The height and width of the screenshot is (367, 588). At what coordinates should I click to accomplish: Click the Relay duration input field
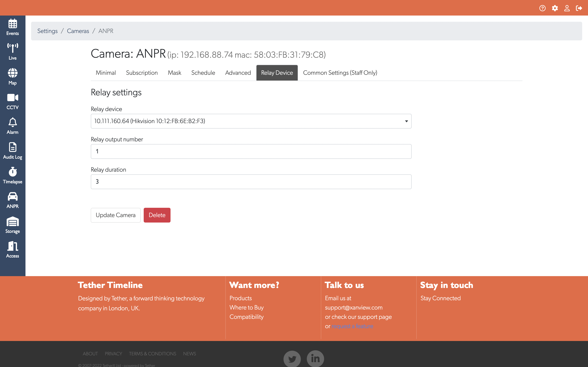click(251, 182)
